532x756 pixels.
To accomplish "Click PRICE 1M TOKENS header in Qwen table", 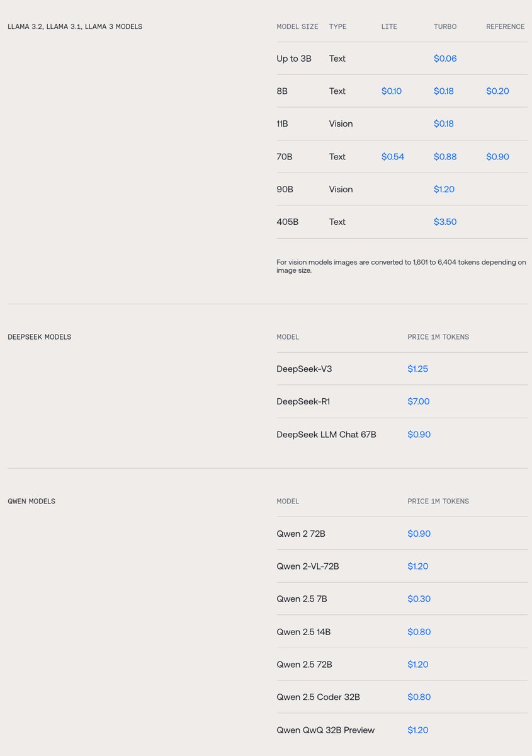I will point(438,501).
